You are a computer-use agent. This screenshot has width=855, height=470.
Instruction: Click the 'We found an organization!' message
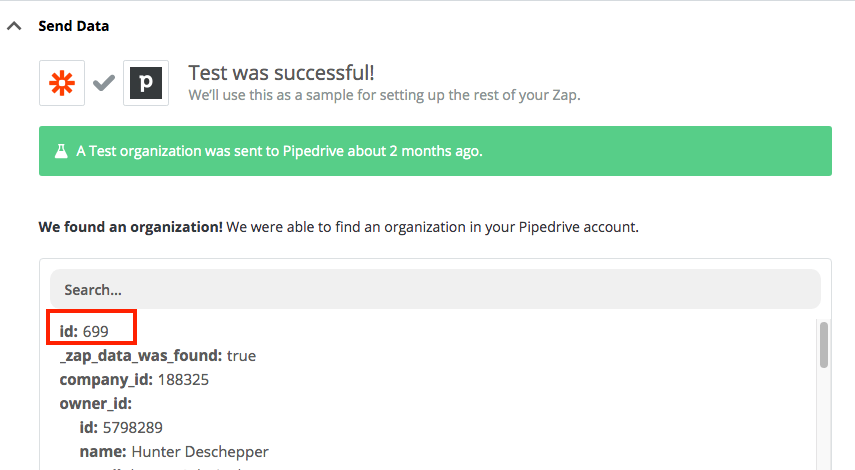[x=130, y=227]
